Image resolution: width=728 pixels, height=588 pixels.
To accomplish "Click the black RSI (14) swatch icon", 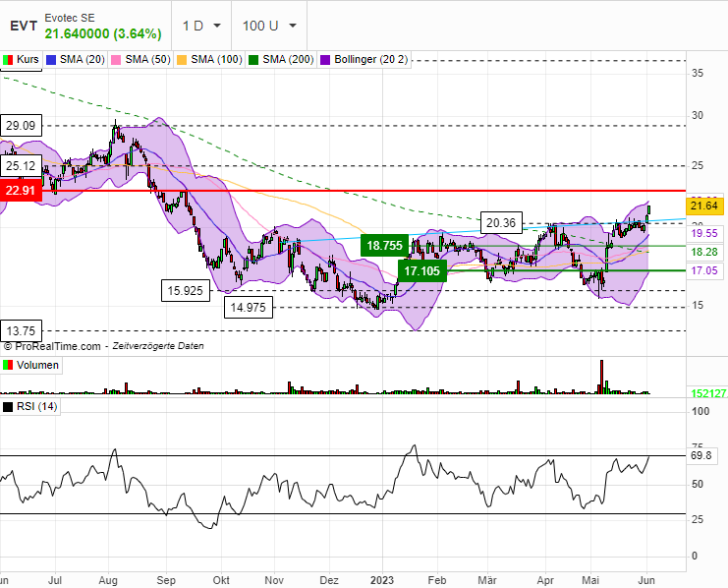I will pyautogui.click(x=8, y=407).
